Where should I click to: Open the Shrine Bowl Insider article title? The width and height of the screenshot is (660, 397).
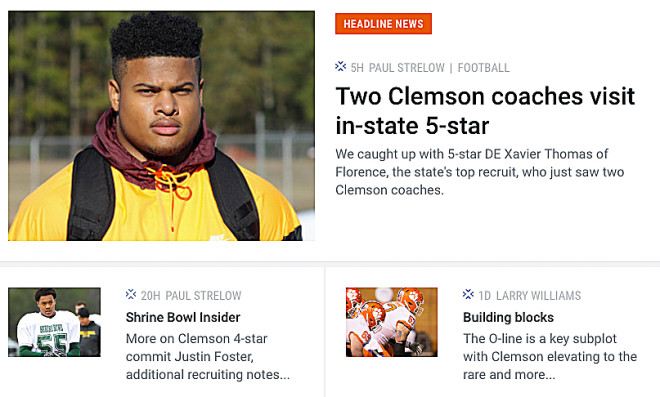[183, 317]
